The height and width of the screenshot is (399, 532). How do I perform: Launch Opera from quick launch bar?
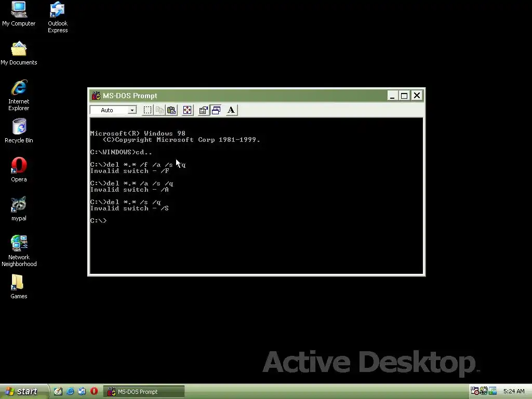[x=94, y=391]
